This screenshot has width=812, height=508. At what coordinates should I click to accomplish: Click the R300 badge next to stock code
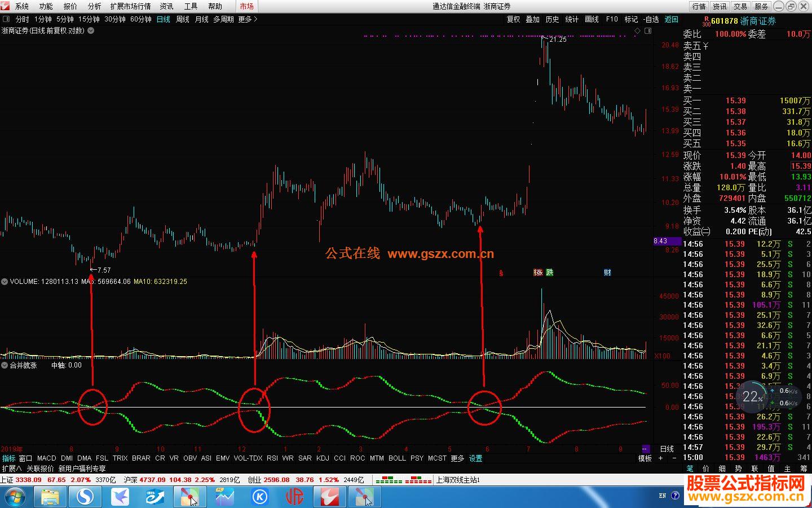(707, 21)
